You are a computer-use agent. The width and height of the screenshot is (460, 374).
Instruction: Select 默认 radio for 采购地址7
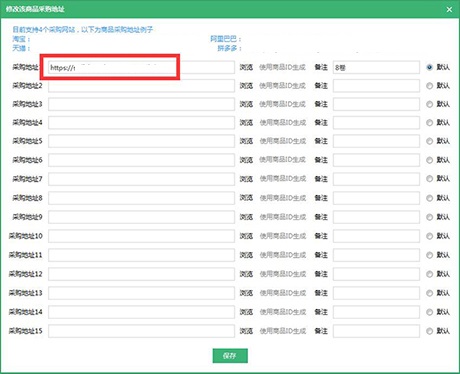click(x=429, y=179)
